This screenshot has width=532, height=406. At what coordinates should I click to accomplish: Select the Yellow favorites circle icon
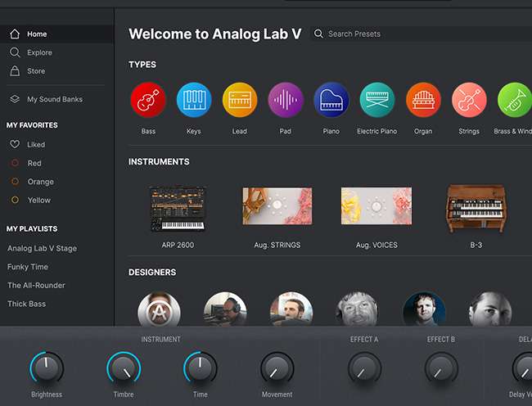[x=15, y=200]
